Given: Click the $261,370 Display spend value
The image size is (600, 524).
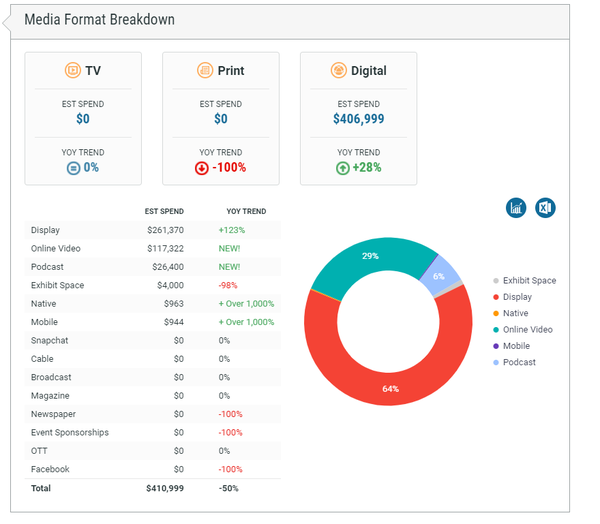Looking at the screenshot, I should (x=165, y=230).
